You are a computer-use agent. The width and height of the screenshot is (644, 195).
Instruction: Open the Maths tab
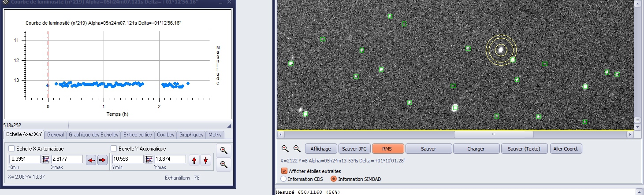pyautogui.click(x=215, y=135)
